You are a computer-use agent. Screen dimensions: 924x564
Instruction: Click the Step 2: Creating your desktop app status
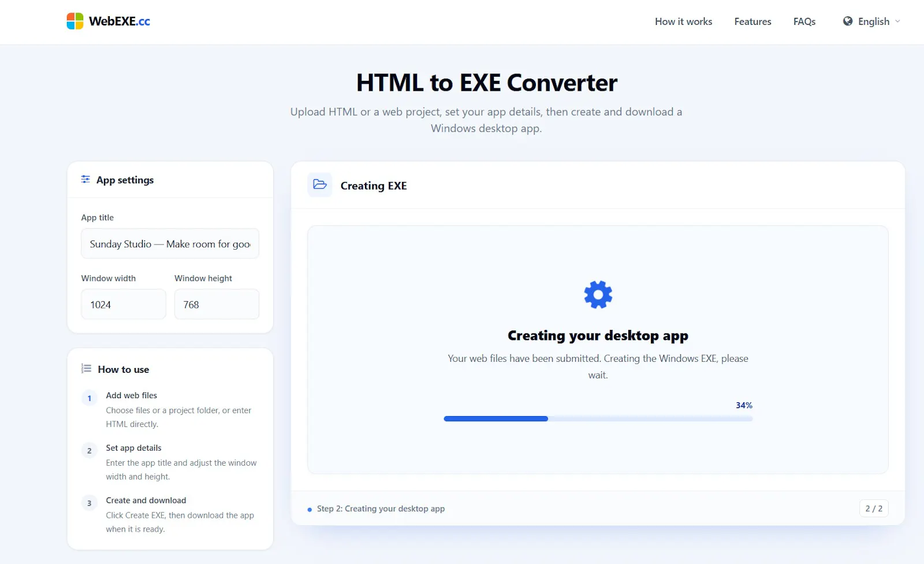[381, 509]
